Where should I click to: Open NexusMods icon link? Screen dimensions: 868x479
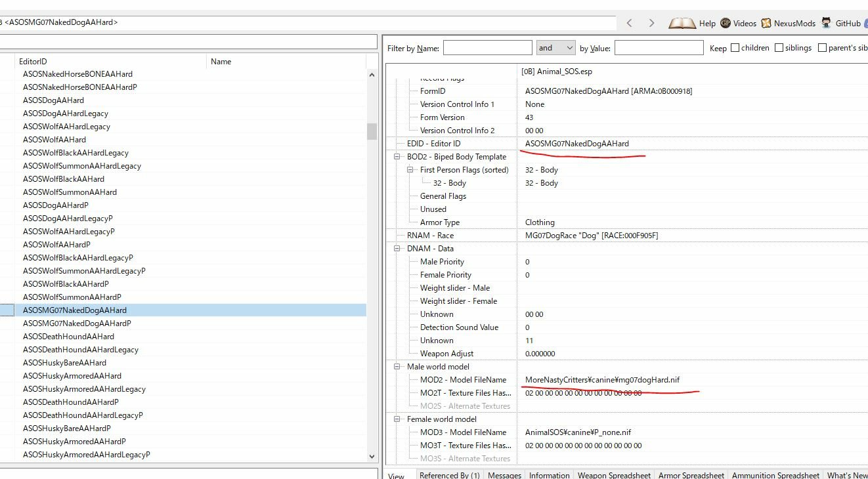(x=766, y=23)
